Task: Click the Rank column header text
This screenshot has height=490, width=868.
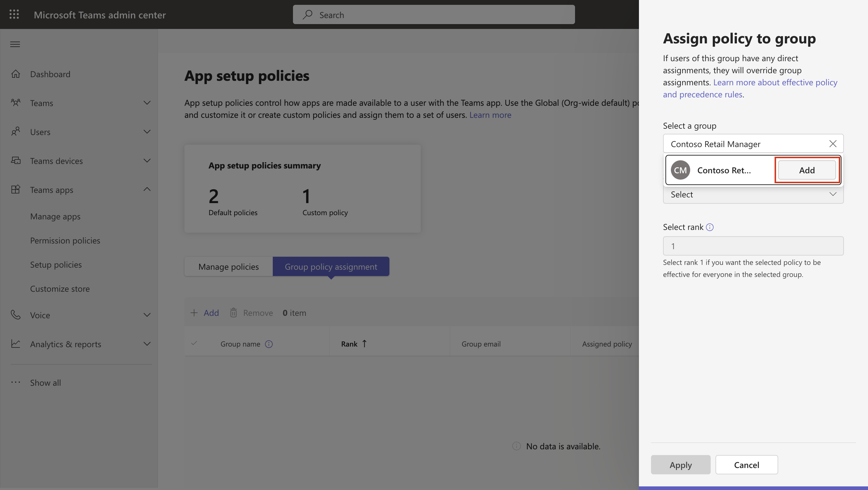Action: (x=349, y=344)
